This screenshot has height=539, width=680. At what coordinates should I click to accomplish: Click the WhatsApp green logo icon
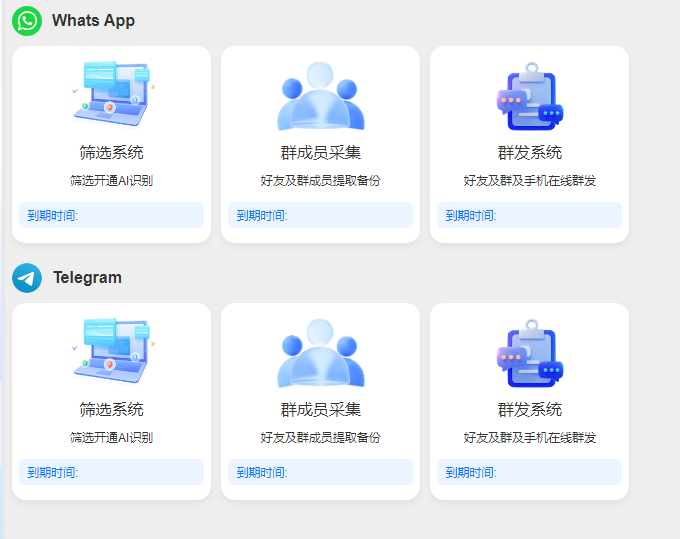(27, 21)
